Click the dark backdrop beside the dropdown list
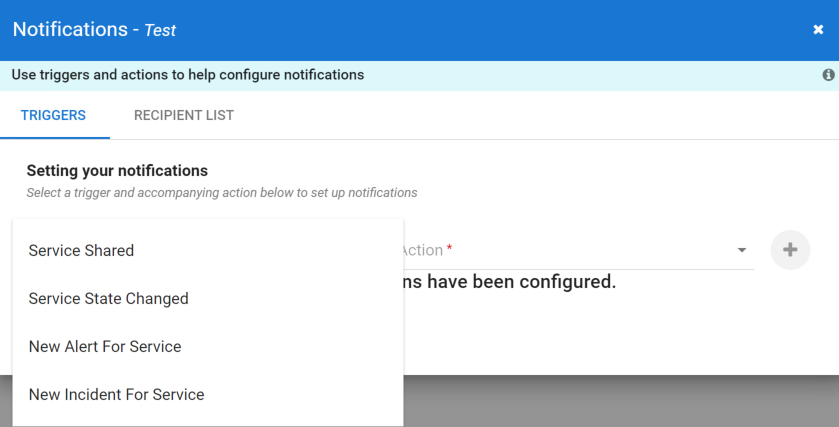This screenshot has height=427, width=839. click(x=620, y=402)
